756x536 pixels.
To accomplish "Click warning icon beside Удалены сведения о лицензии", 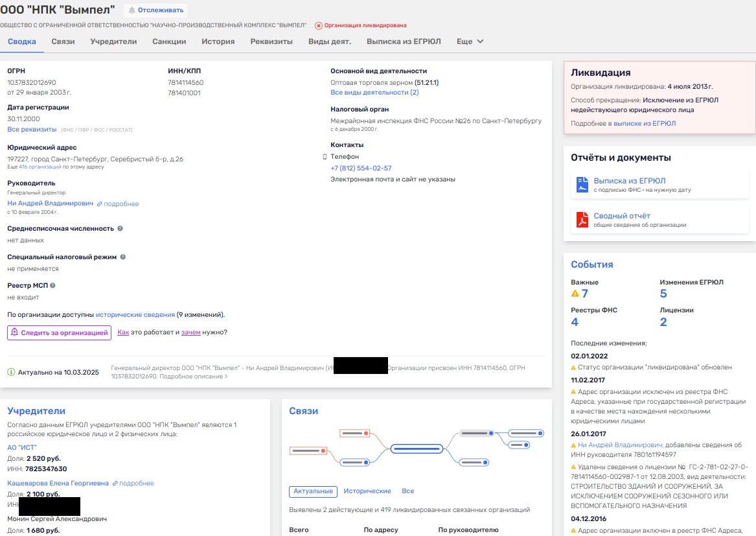I will (x=573, y=467).
